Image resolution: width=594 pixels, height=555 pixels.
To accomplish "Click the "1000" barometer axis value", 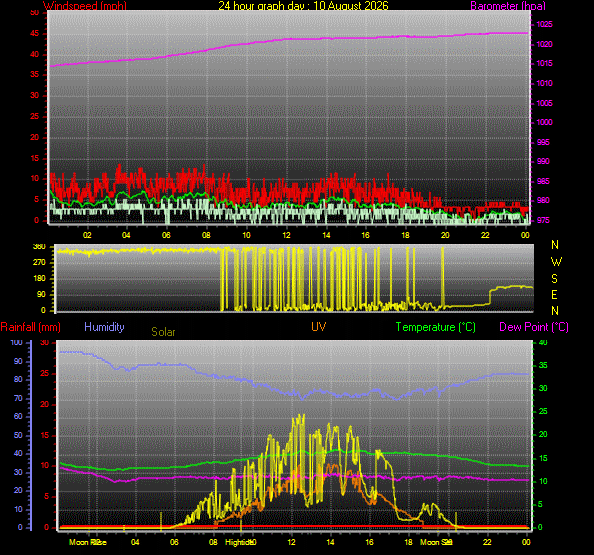I will click(544, 122).
